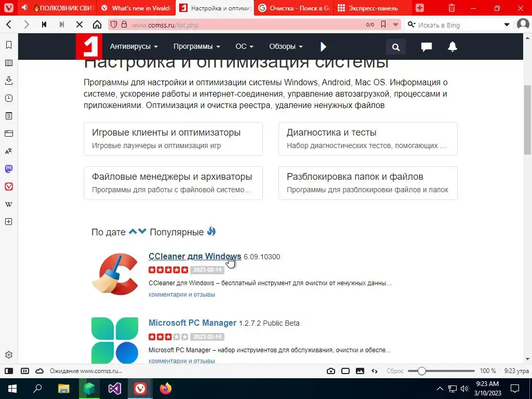The height and width of the screenshot is (399, 532).
Task: Open Microsoft PC Manager link
Action: [192, 323]
